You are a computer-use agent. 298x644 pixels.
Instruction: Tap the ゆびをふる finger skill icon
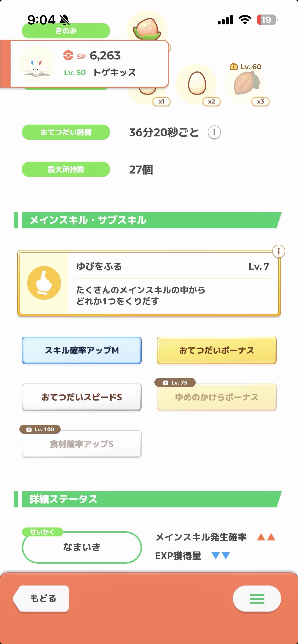(44, 283)
